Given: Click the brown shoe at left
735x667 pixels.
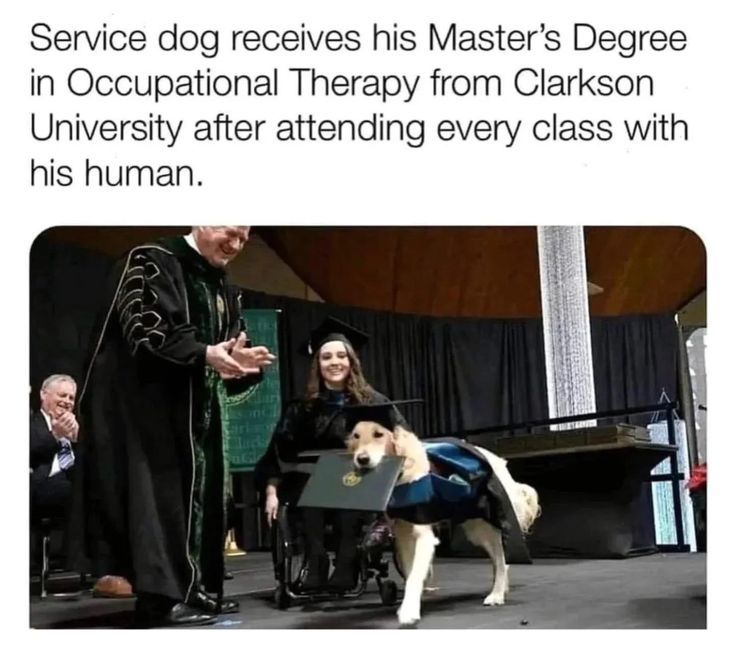Looking at the screenshot, I should (112, 586).
